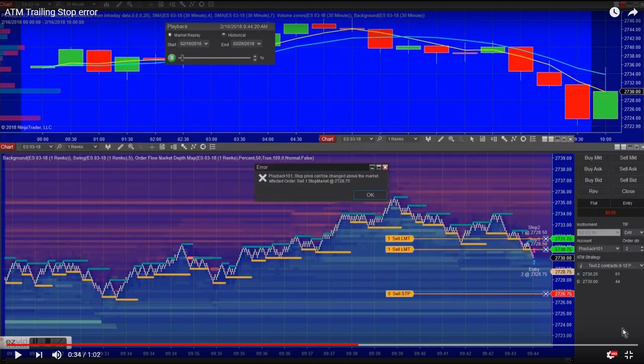Click Sell Mkt button
The height and width of the screenshot is (364, 644).
coord(628,158)
